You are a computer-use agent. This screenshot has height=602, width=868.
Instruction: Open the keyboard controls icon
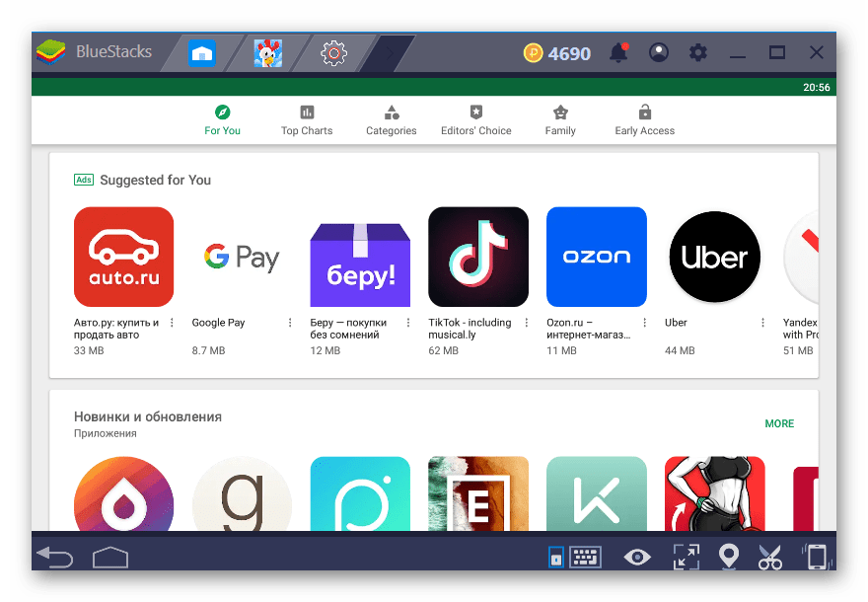[586, 558]
